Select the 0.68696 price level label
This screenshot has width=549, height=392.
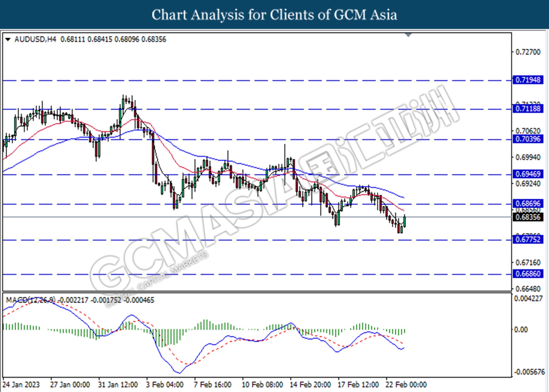tap(528, 203)
